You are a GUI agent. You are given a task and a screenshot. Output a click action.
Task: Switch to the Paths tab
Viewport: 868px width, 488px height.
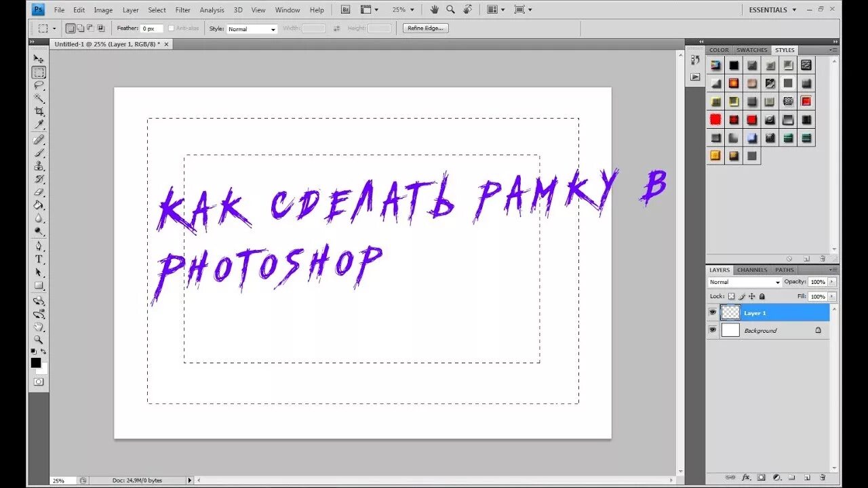(x=784, y=270)
